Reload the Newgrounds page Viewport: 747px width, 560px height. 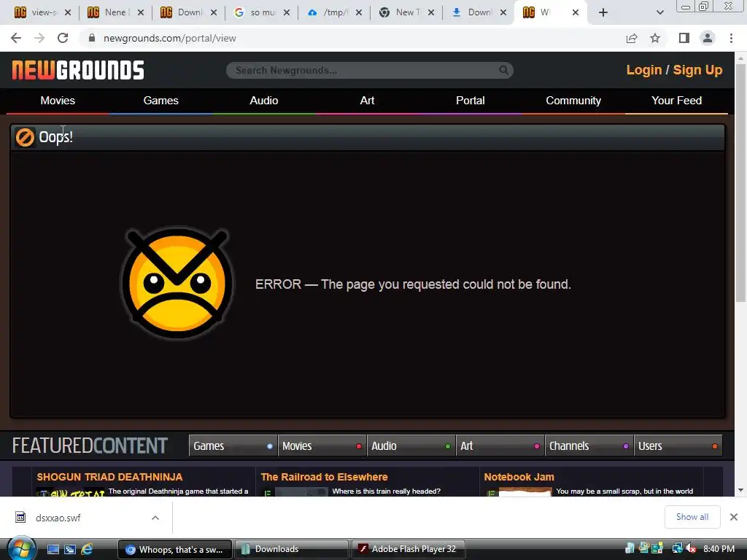[x=63, y=38]
